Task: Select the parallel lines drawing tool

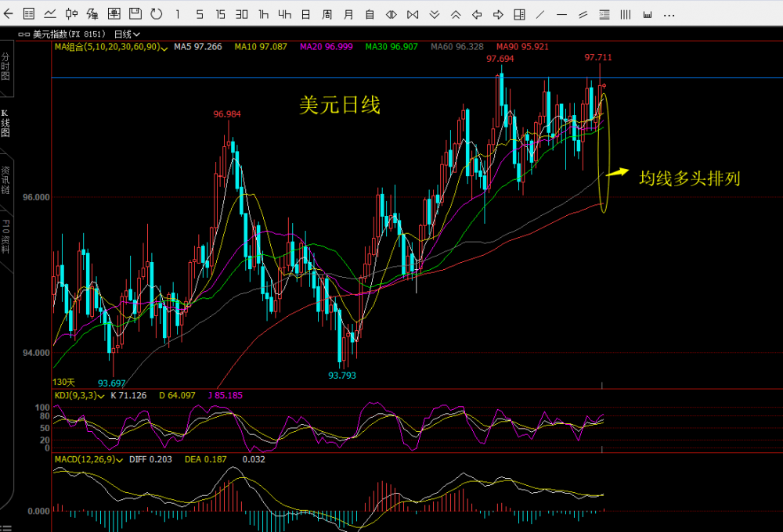Action: coord(583,15)
